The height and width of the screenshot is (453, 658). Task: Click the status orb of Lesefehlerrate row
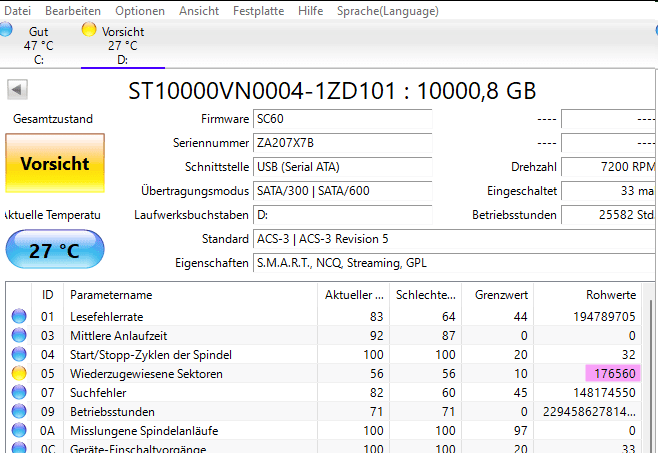coord(19,316)
